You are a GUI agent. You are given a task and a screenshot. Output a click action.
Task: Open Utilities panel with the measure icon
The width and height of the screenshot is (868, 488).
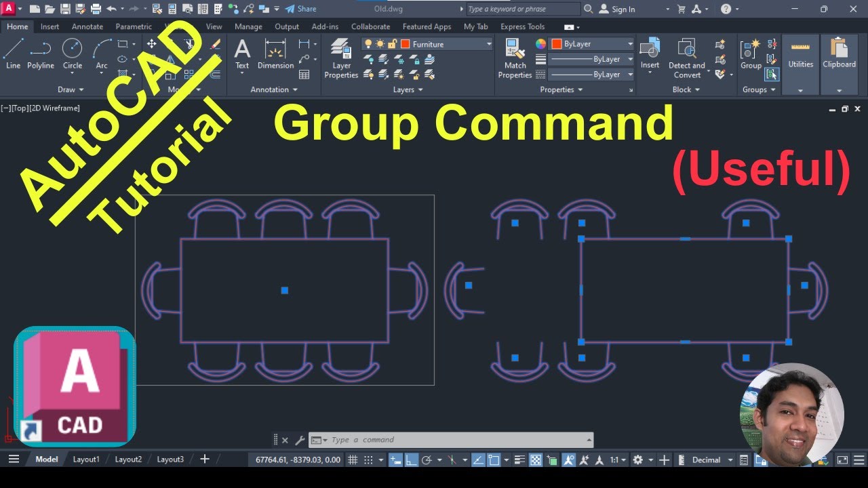tap(800, 54)
